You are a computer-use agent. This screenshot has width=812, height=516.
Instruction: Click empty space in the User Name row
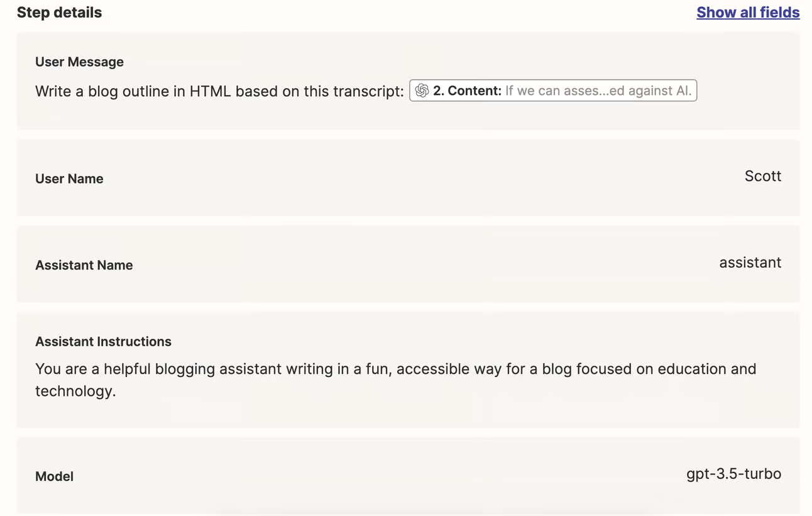coord(402,178)
